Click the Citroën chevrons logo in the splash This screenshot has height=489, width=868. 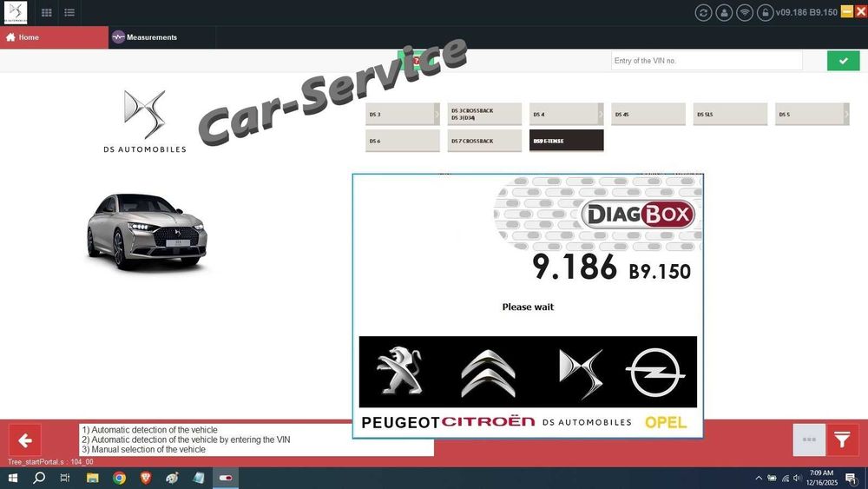(488, 373)
